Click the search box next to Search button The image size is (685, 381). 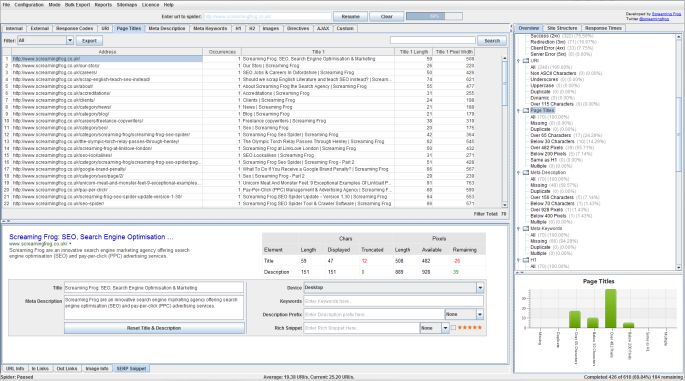click(x=432, y=40)
